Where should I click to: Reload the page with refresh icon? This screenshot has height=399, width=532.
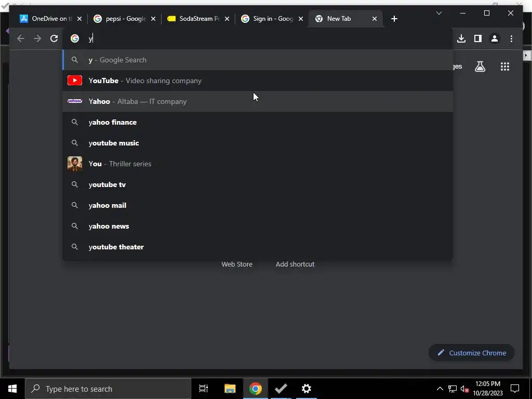click(x=54, y=38)
